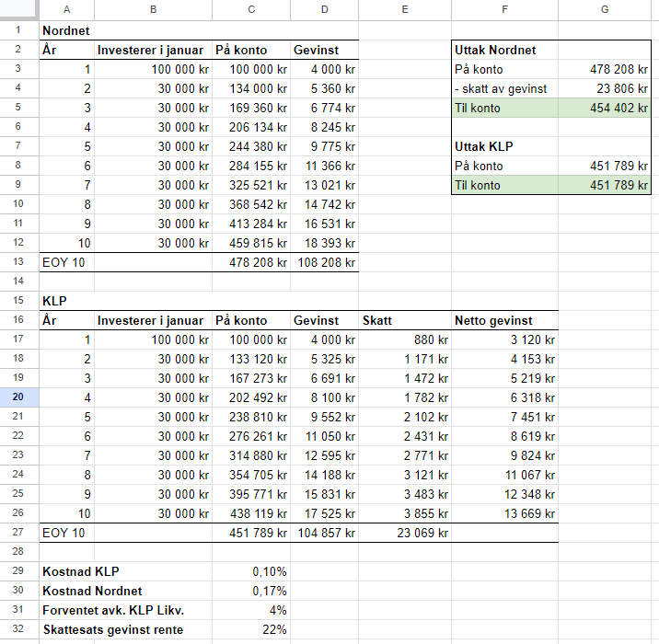Click 'Skattesats gevinst rente' label
Viewport: 659px width, 644px height.
(113, 629)
